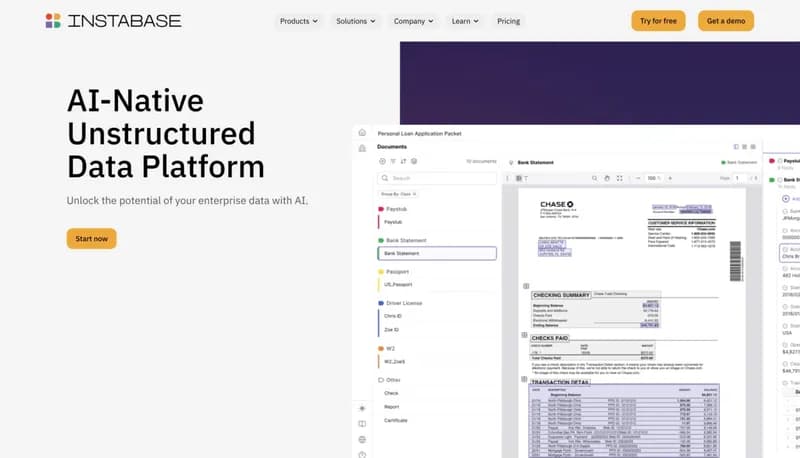The width and height of the screenshot is (800, 458).
Task: Click the table icon beside CHECKING SUMMARY
Action: [526, 286]
